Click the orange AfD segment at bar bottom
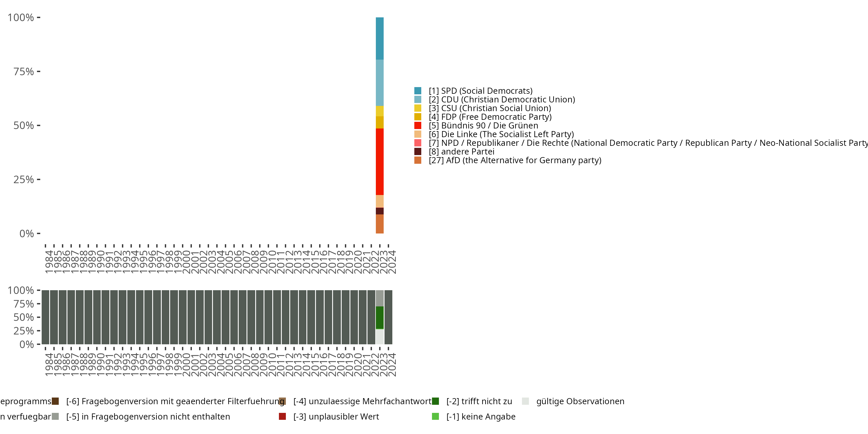Screen dimensions: 868x434 tap(379, 224)
